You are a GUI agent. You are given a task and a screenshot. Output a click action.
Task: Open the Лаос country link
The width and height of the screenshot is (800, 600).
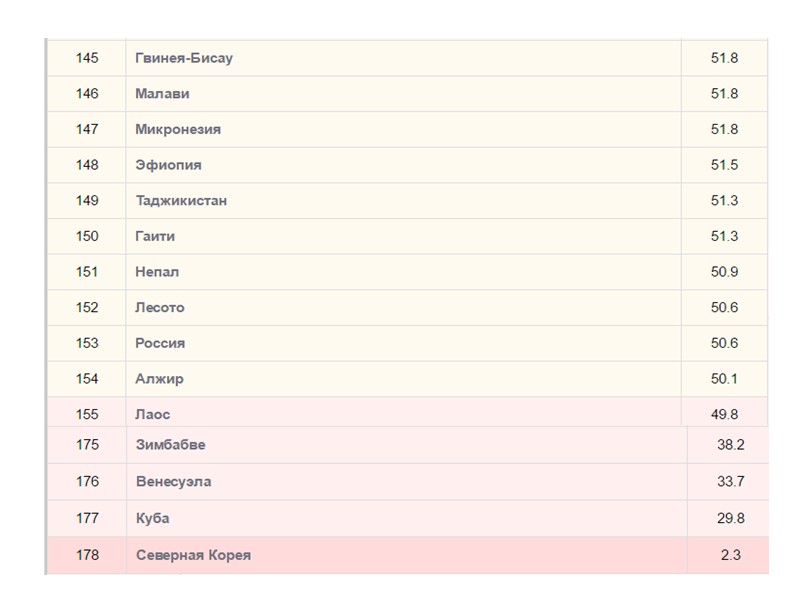pos(153,414)
